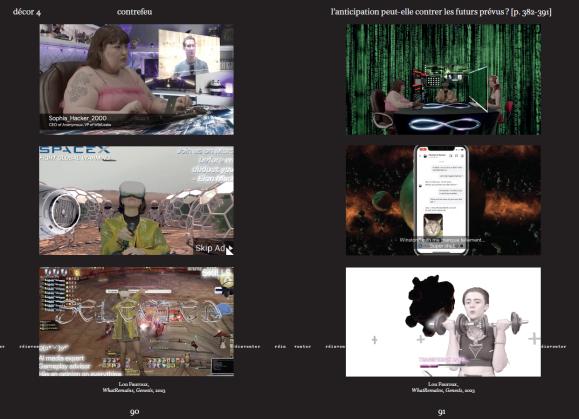Click page number 90
The height and width of the screenshot is (419, 579).
click(134, 412)
